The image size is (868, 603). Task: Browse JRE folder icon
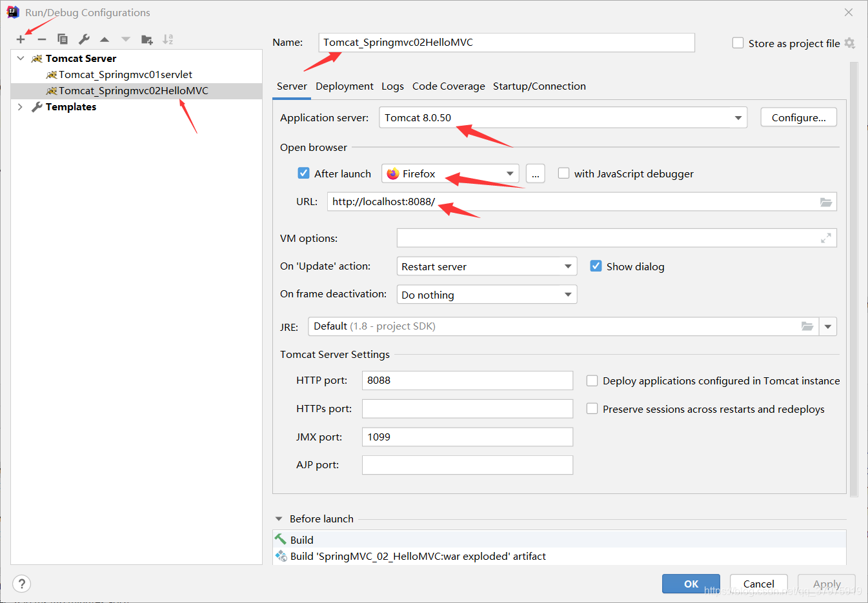click(807, 326)
